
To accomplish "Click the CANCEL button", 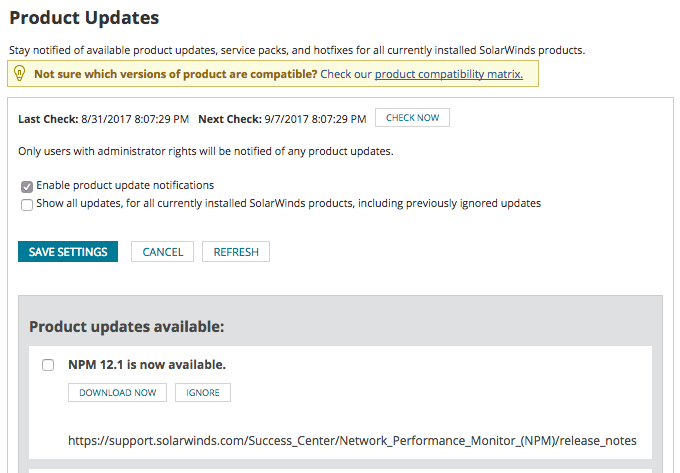I will [163, 251].
